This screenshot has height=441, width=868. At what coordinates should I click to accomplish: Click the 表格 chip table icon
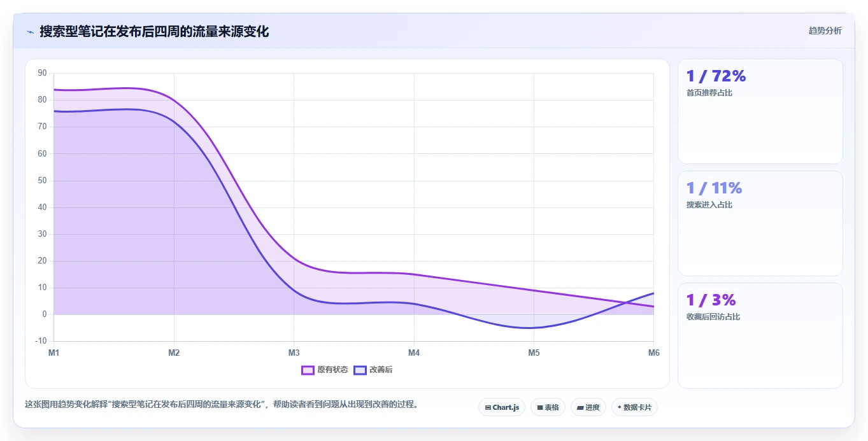540,407
